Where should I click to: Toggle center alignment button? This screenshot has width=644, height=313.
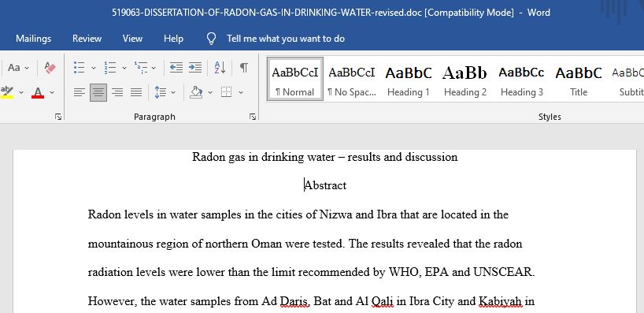pos(98,92)
